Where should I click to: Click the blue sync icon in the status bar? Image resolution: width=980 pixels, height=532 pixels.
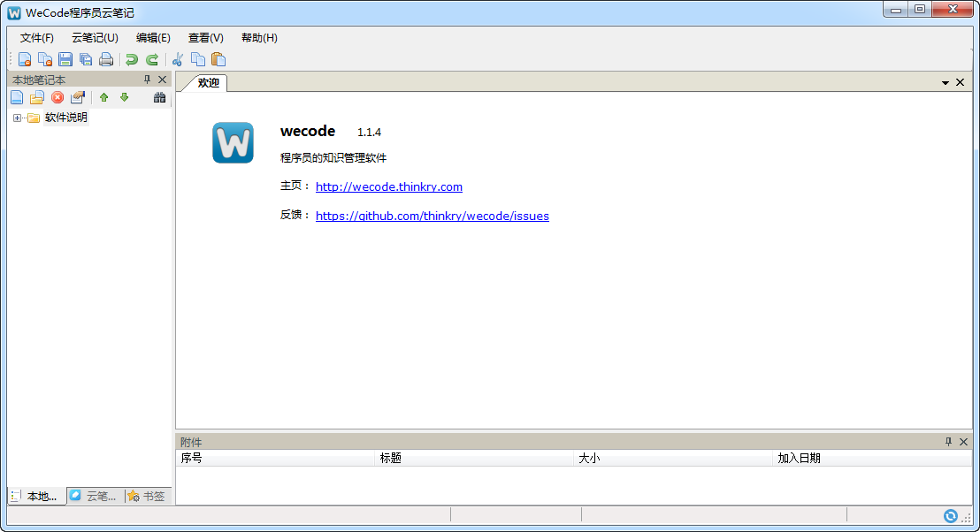pos(951,516)
